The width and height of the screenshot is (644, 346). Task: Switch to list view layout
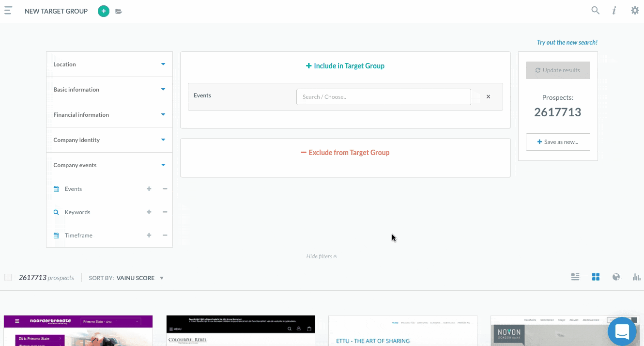tap(575, 277)
